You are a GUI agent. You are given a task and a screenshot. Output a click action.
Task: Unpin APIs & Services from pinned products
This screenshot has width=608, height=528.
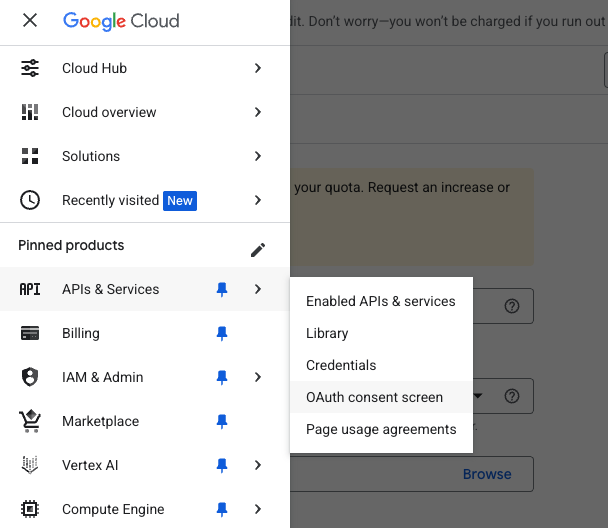(222, 289)
